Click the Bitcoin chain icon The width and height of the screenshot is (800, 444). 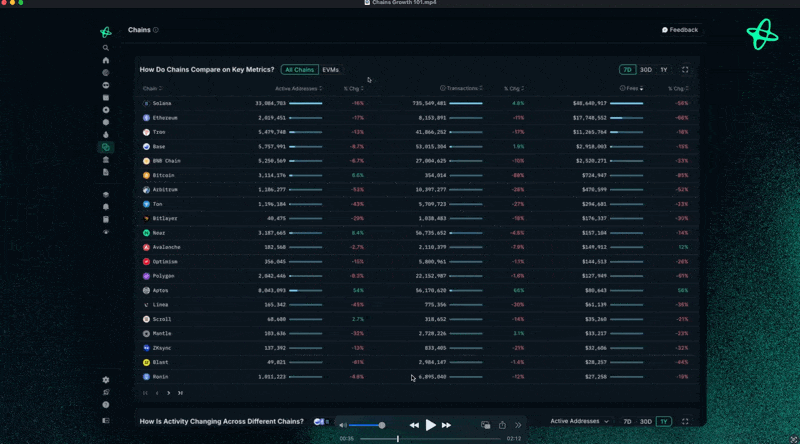point(146,176)
